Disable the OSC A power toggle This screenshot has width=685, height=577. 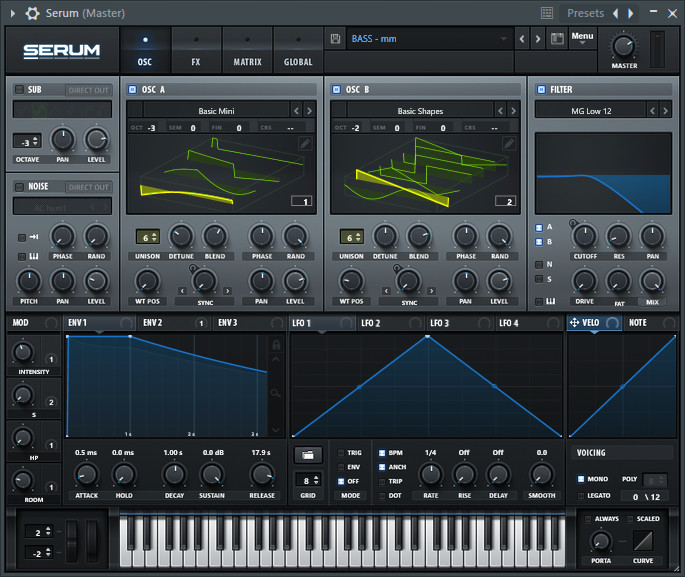coord(132,90)
